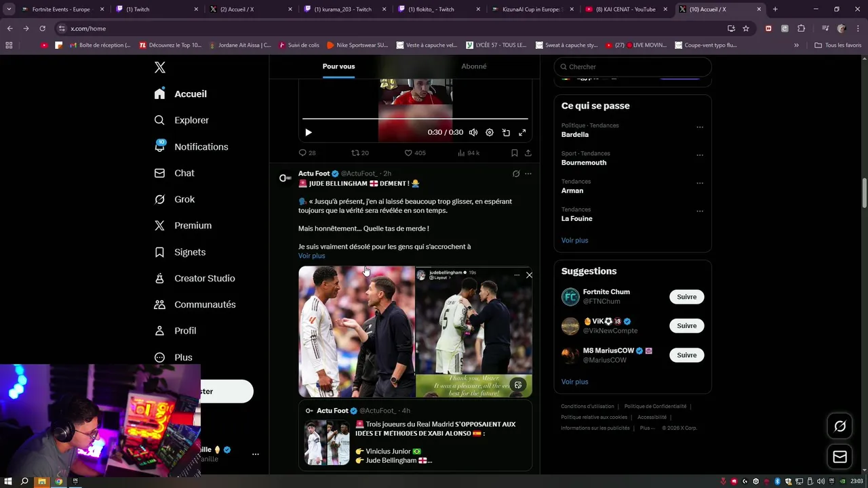
Task: Open the Explorer search page
Action: tap(182, 121)
